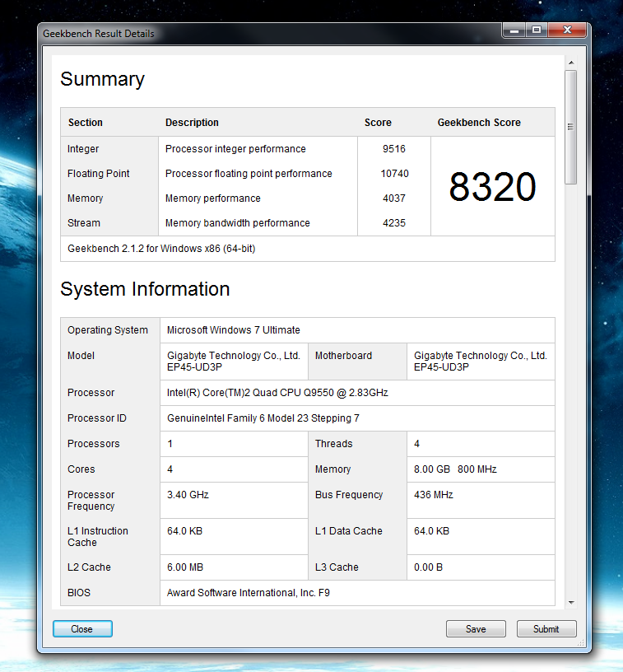Click the 'Section' column header
The width and height of the screenshot is (623, 672).
(x=86, y=123)
